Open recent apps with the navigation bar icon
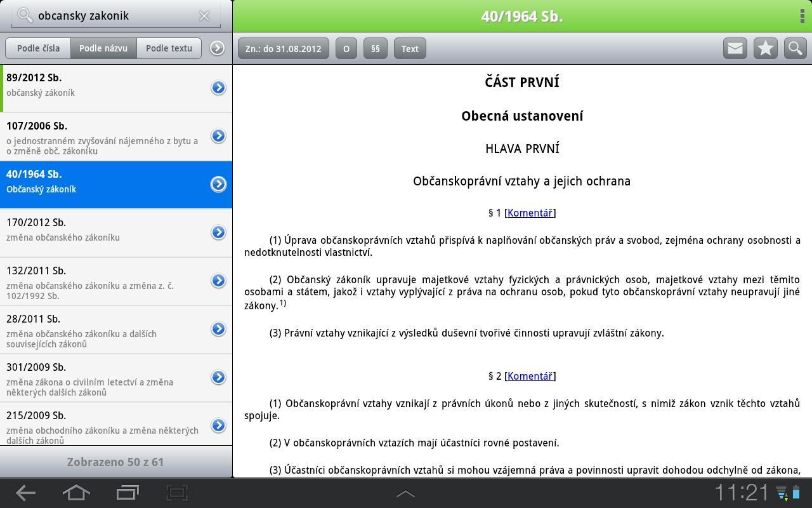Screen dimensions: 812x508 (126, 493)
